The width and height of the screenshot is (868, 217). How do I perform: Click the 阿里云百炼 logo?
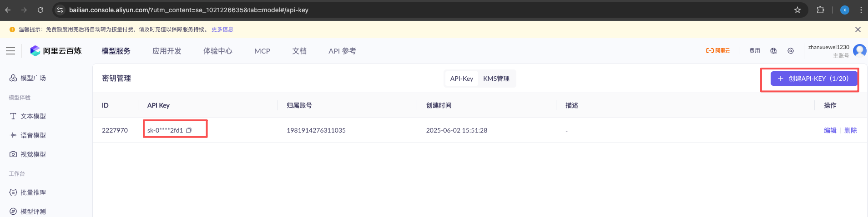(56, 51)
